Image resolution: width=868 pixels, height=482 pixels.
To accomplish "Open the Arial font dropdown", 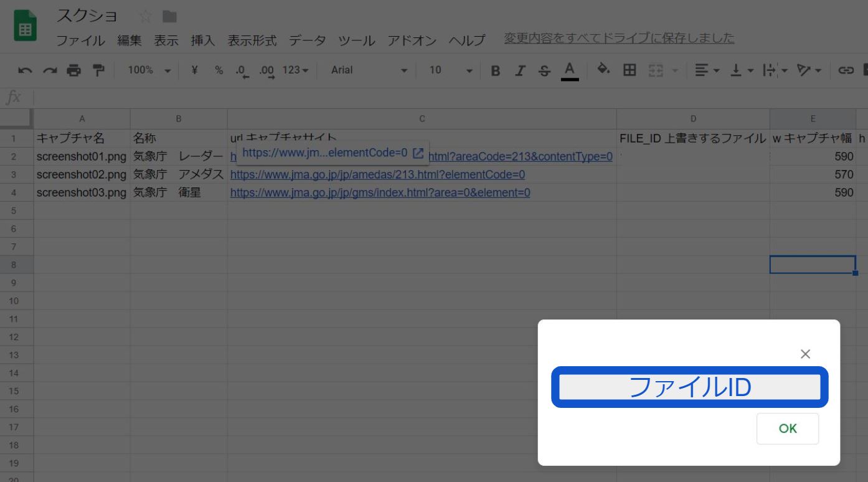I will (x=369, y=70).
